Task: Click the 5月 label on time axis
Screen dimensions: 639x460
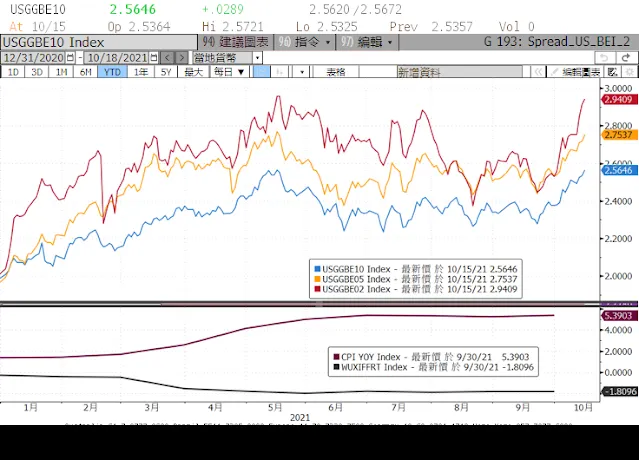Action: click(x=275, y=407)
